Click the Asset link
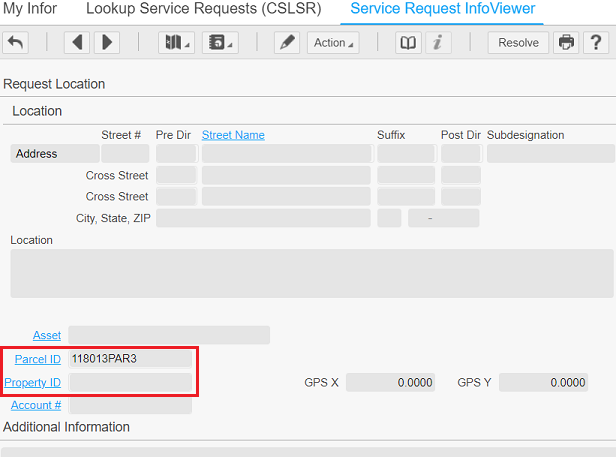 (47, 335)
